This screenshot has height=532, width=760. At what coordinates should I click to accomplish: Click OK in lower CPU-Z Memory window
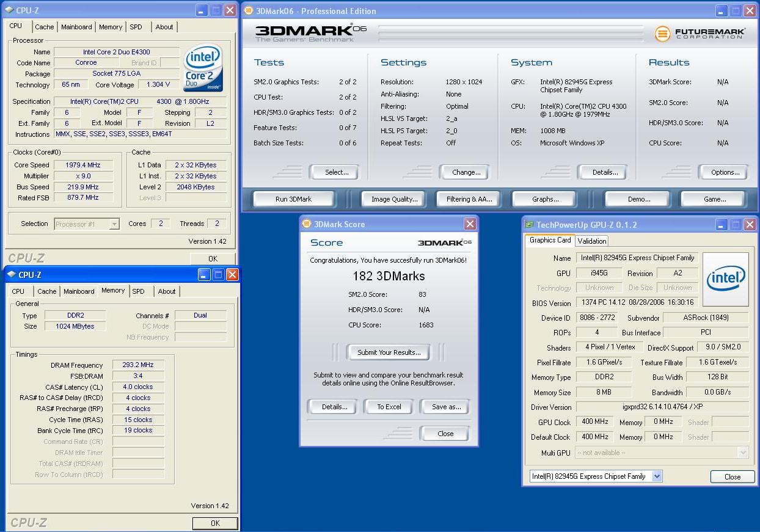tap(214, 523)
